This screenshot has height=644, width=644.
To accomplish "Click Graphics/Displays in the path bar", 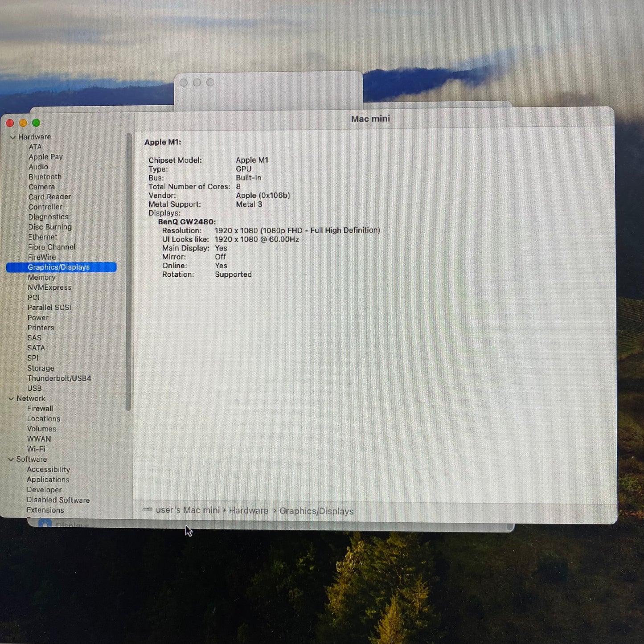I will [x=316, y=512].
